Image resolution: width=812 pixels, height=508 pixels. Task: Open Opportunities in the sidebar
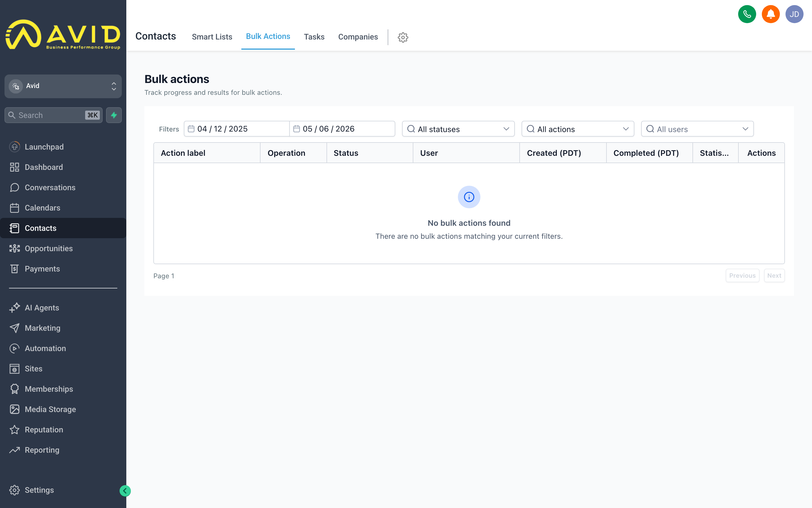63,248
